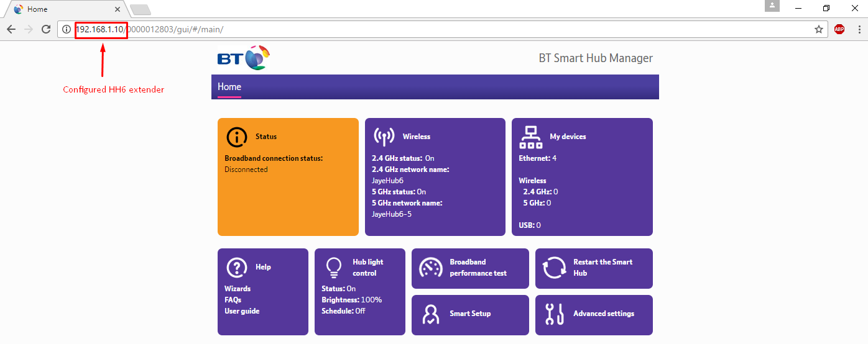The width and height of the screenshot is (868, 344).
Task: Bookmark this page with star icon
Action: point(819,29)
